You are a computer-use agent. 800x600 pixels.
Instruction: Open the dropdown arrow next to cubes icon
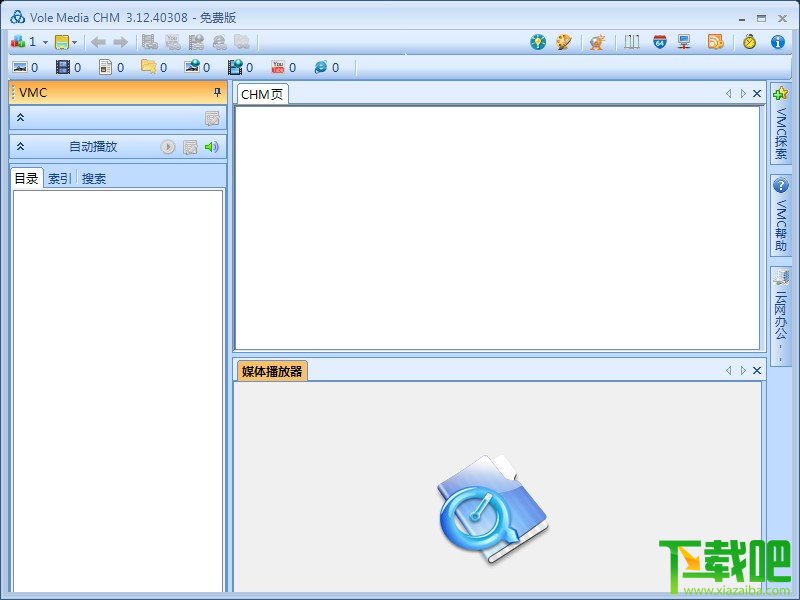tap(45, 42)
